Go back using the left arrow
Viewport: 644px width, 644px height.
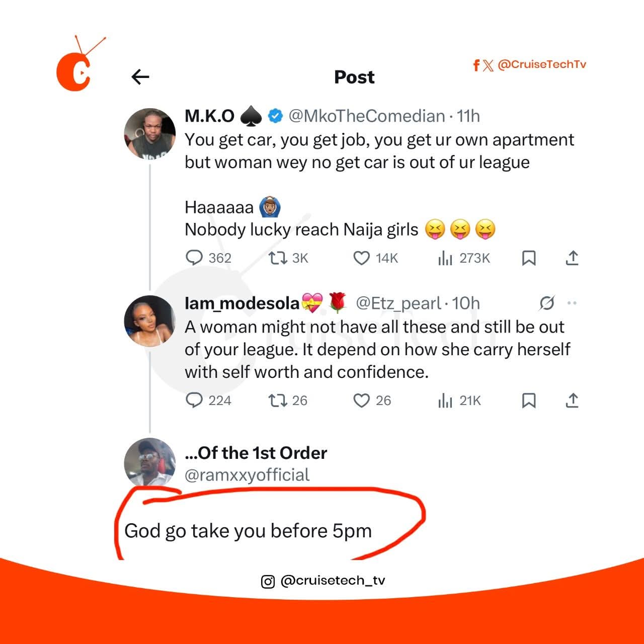(x=140, y=77)
